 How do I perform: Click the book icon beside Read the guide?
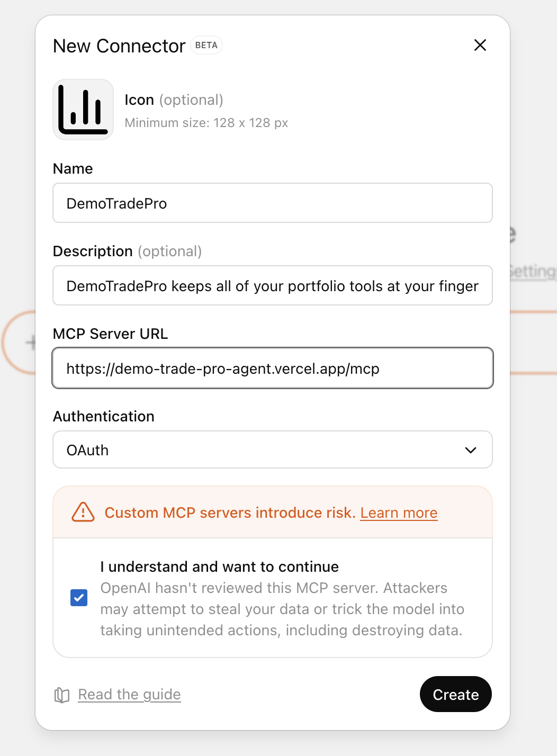[x=62, y=695]
